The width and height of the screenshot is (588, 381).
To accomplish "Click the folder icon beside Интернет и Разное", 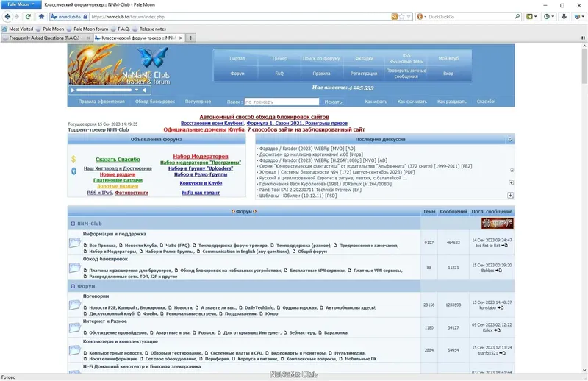I will pos(75,328).
